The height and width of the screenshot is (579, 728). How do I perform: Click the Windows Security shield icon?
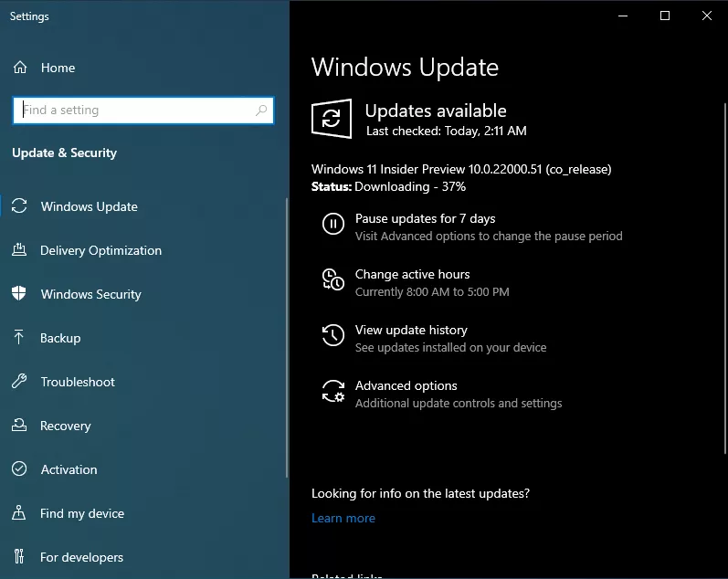click(x=19, y=293)
